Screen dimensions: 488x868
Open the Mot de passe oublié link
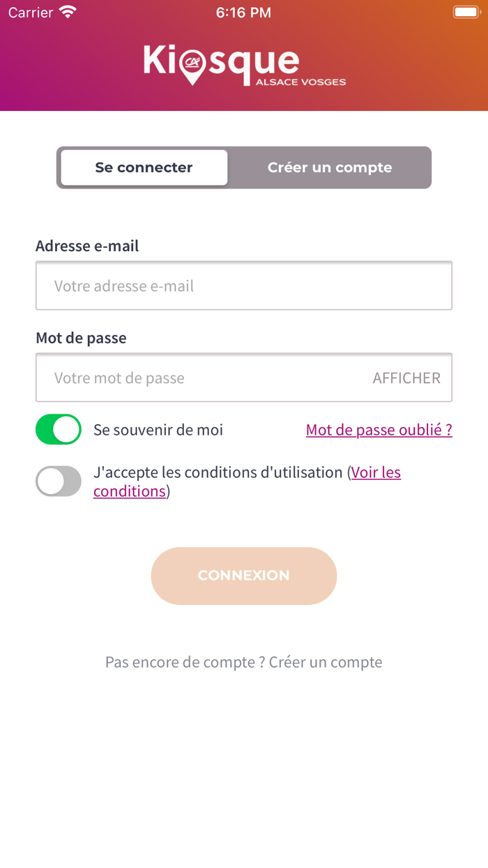[x=379, y=430]
